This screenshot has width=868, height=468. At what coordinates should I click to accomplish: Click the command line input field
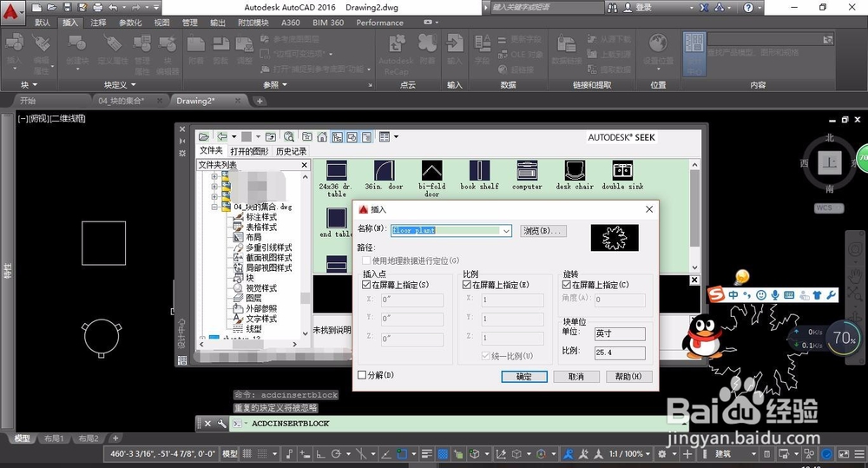pyautogui.click(x=459, y=423)
